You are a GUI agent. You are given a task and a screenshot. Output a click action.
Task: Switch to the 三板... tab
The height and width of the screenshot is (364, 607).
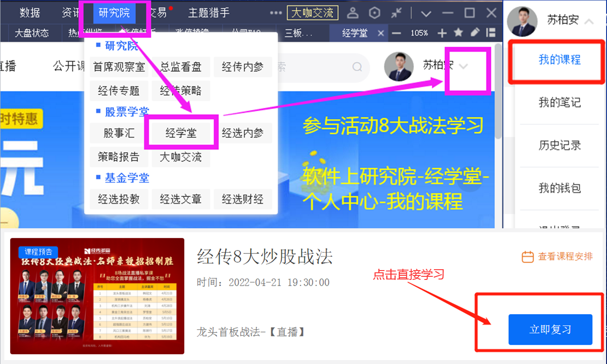click(299, 33)
